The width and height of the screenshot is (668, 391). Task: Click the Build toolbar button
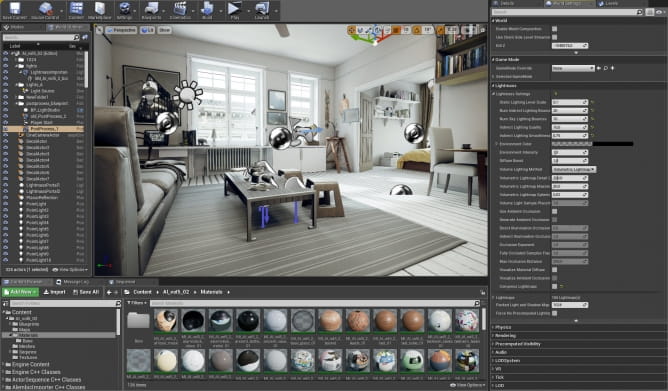(207, 10)
